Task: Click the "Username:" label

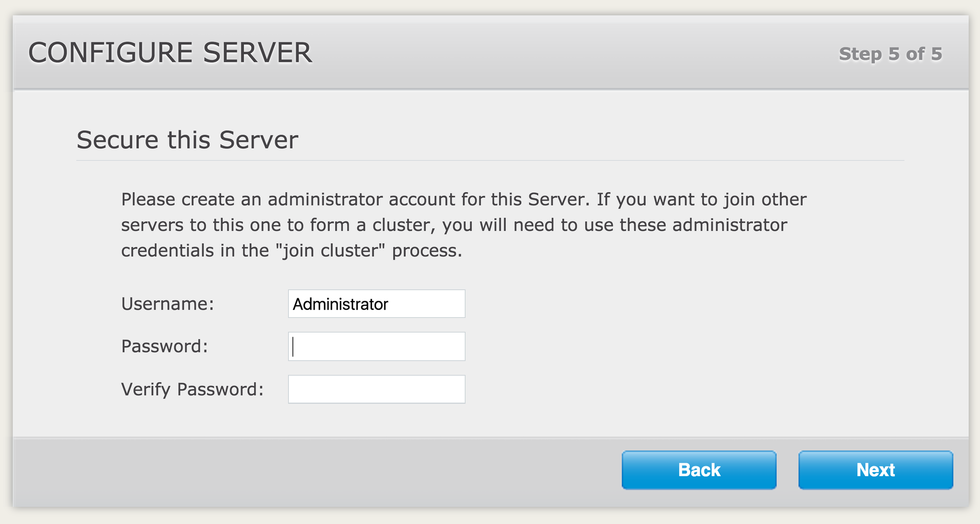Action: tap(167, 304)
